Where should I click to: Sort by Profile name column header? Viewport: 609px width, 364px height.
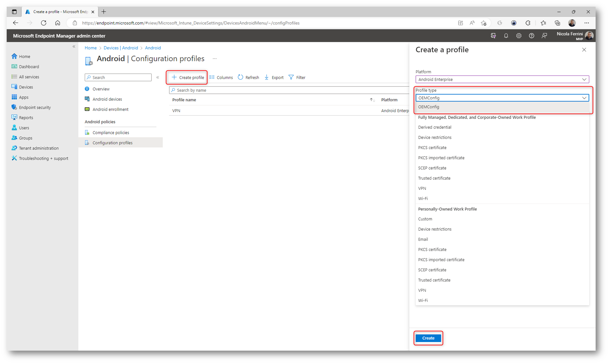click(x=184, y=100)
